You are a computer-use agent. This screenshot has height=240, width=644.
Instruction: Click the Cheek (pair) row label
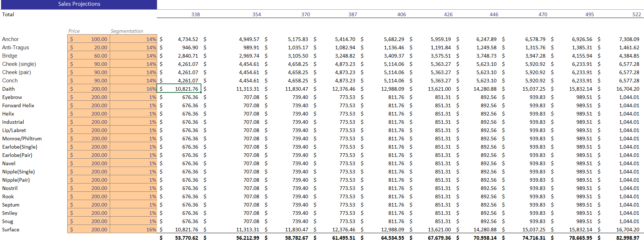pyautogui.click(x=17, y=72)
